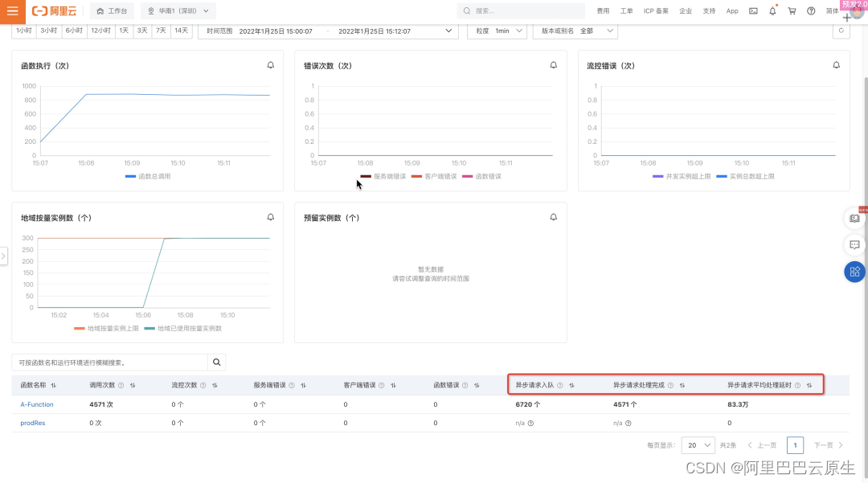Sort by 异步请求入队 column

(x=572, y=385)
